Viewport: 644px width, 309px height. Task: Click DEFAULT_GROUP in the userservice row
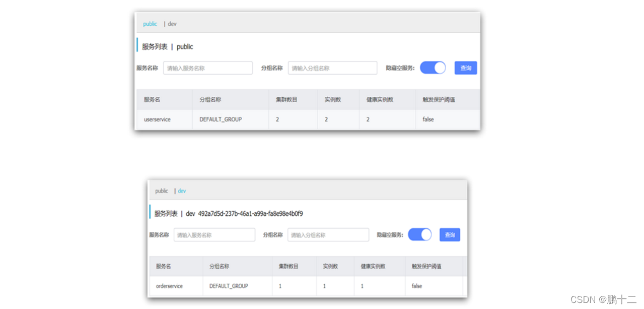pos(221,119)
